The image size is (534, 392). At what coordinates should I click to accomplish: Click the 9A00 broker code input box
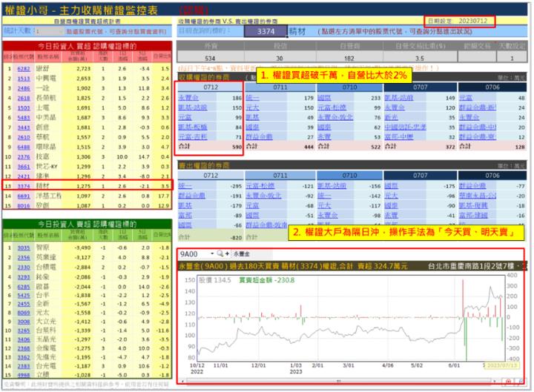194,254
